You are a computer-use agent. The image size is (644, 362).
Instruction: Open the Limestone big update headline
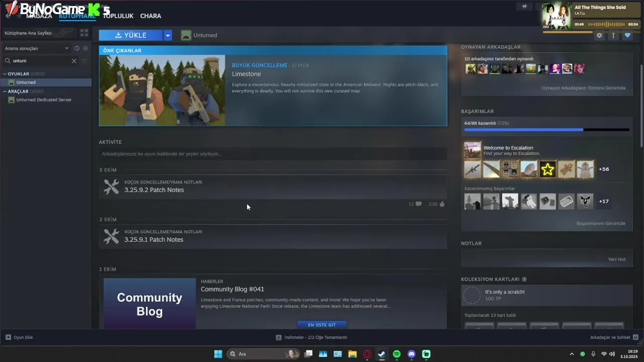[x=247, y=74]
